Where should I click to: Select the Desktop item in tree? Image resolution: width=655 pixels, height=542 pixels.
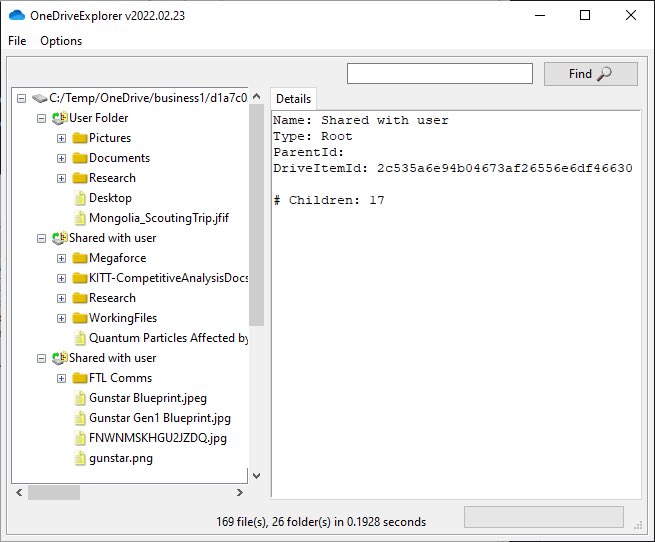coord(110,198)
